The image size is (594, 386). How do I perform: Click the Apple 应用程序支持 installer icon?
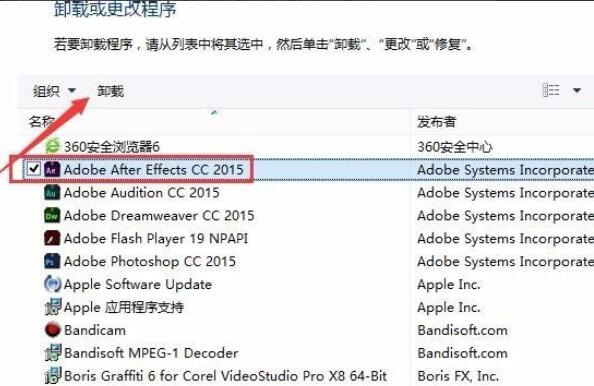(x=52, y=307)
